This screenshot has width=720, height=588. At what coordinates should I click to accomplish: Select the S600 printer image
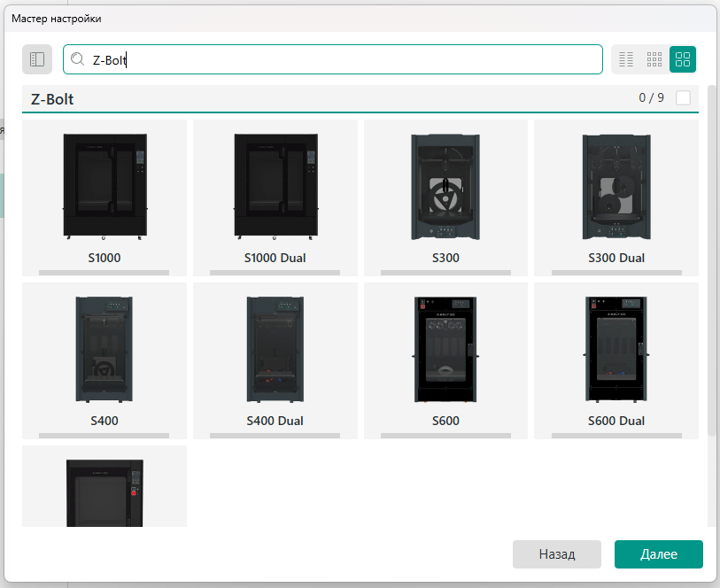point(445,349)
